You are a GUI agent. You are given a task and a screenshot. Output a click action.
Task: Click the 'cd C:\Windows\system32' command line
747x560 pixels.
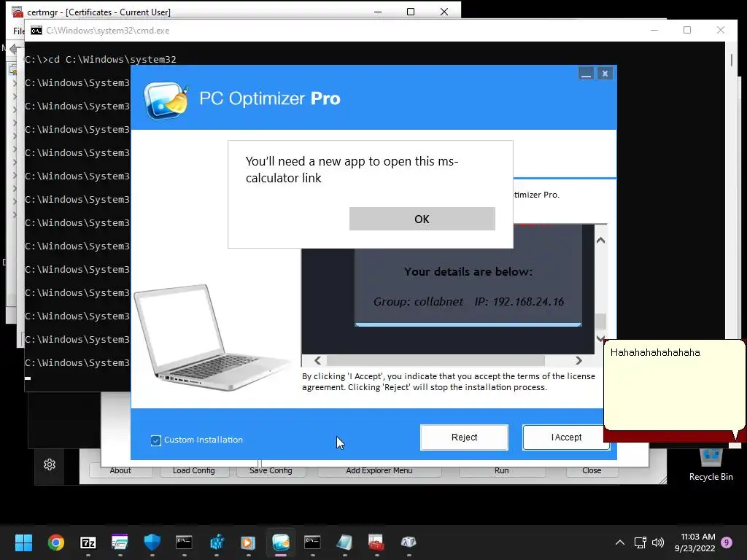pyautogui.click(x=112, y=60)
